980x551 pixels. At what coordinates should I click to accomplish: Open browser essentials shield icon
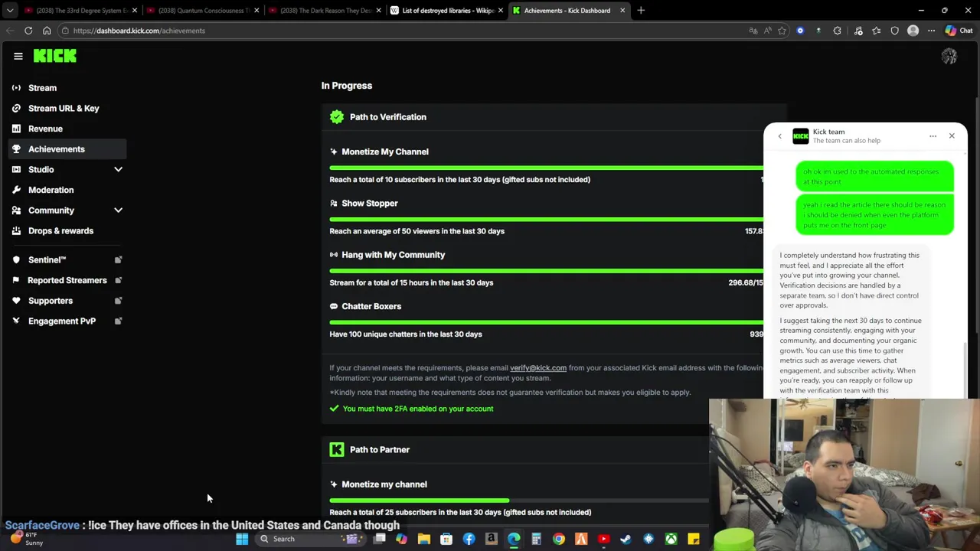pyautogui.click(x=894, y=31)
